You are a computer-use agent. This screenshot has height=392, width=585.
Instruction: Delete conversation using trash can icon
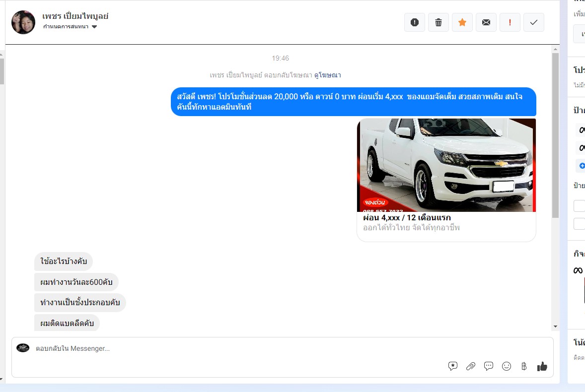coord(439,22)
